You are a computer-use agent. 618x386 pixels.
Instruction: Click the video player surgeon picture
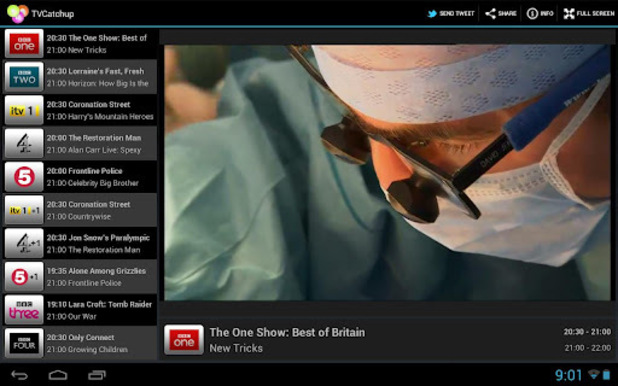[x=387, y=173]
